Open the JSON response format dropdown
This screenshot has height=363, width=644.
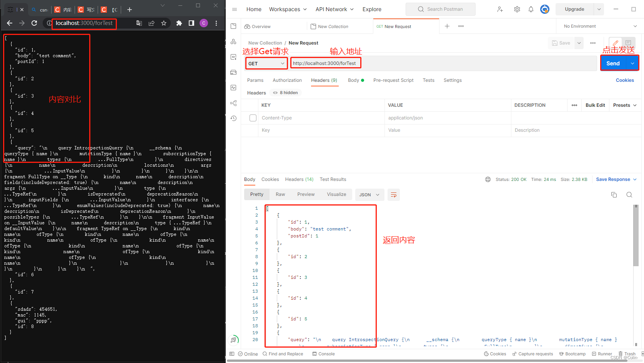click(369, 195)
